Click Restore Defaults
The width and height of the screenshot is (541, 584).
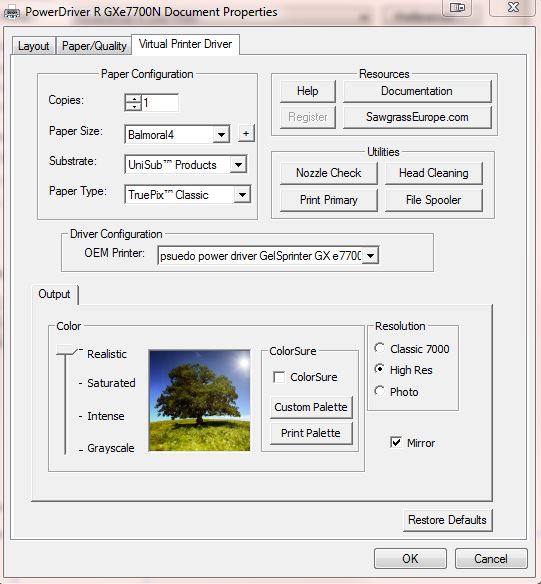point(447,520)
